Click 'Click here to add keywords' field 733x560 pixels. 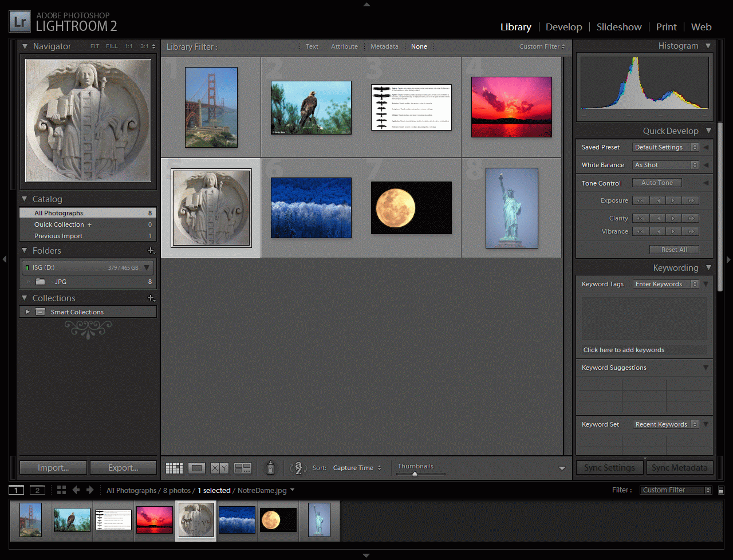click(644, 350)
